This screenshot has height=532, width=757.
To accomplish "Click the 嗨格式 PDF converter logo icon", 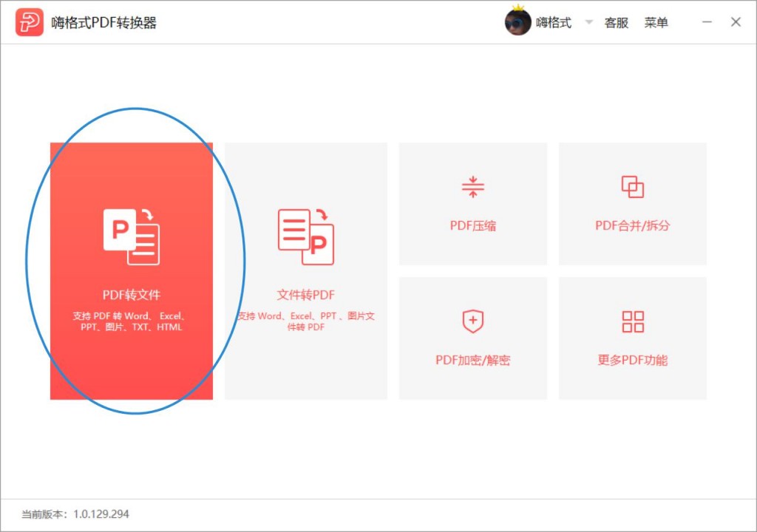I will [30, 22].
